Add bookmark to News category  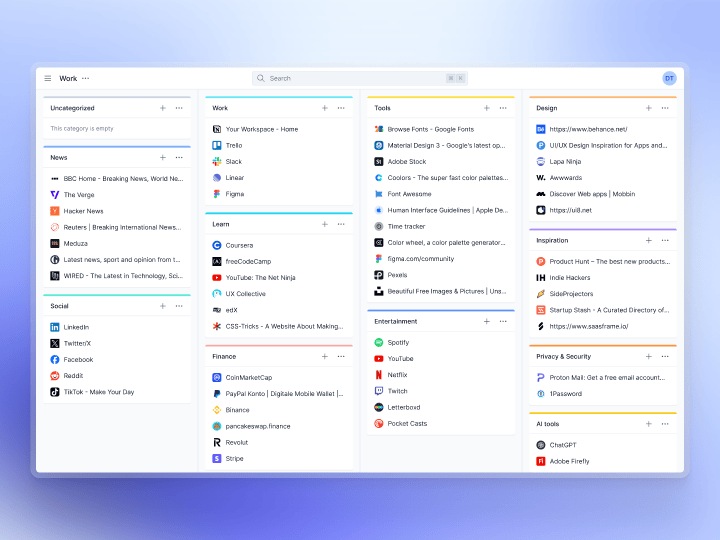[163, 158]
